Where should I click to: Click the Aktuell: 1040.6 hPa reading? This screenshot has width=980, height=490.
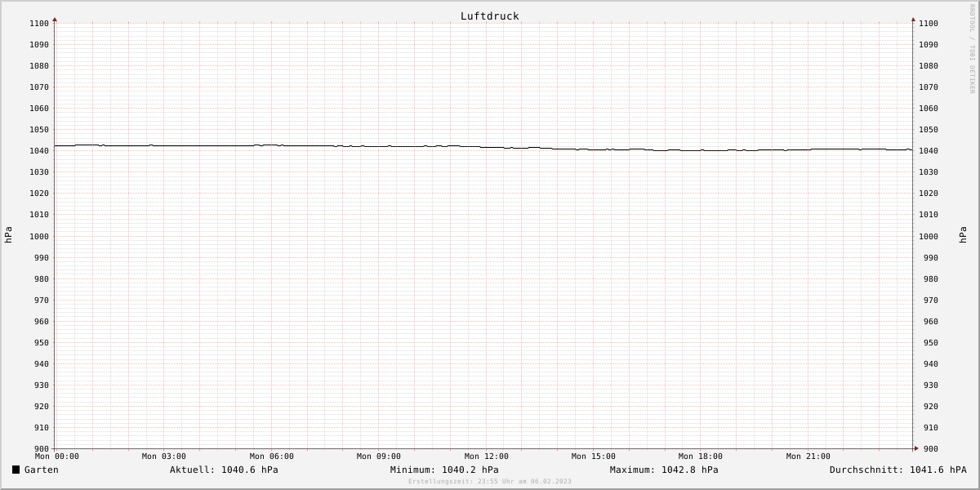click(224, 470)
